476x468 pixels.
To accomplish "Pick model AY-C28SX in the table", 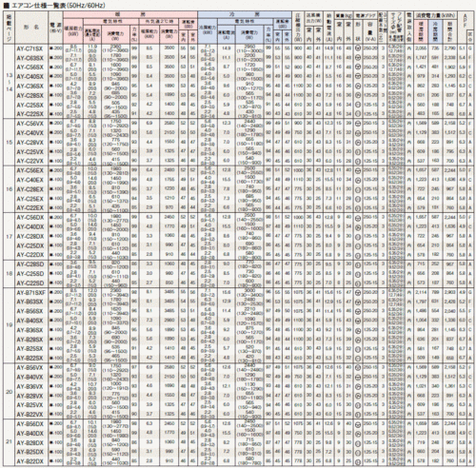I will [x=30, y=96].
